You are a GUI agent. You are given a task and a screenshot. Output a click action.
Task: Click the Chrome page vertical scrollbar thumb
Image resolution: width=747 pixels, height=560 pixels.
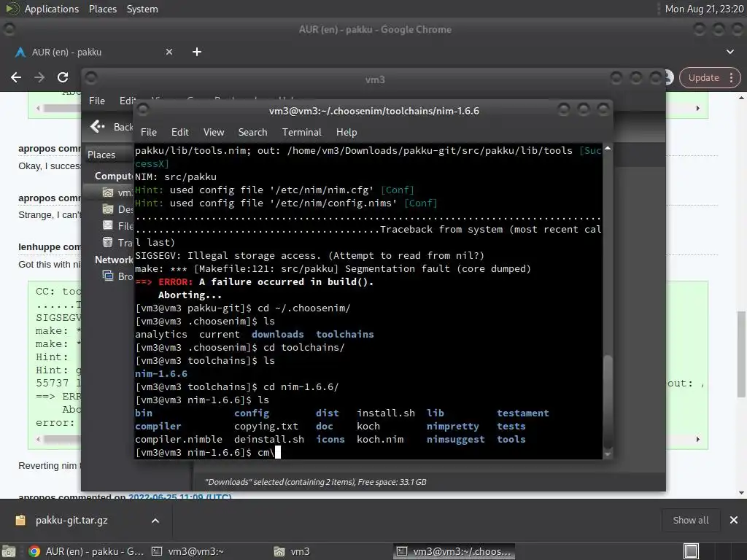pyautogui.click(x=741, y=354)
